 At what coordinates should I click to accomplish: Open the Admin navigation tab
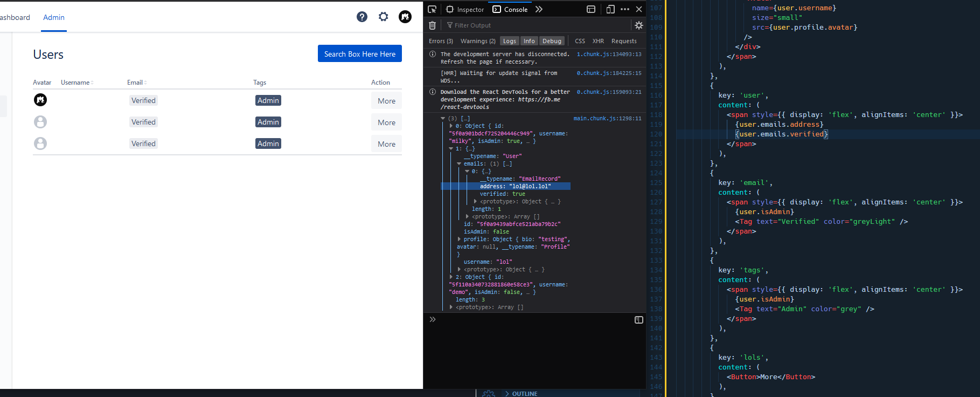coord(54,17)
